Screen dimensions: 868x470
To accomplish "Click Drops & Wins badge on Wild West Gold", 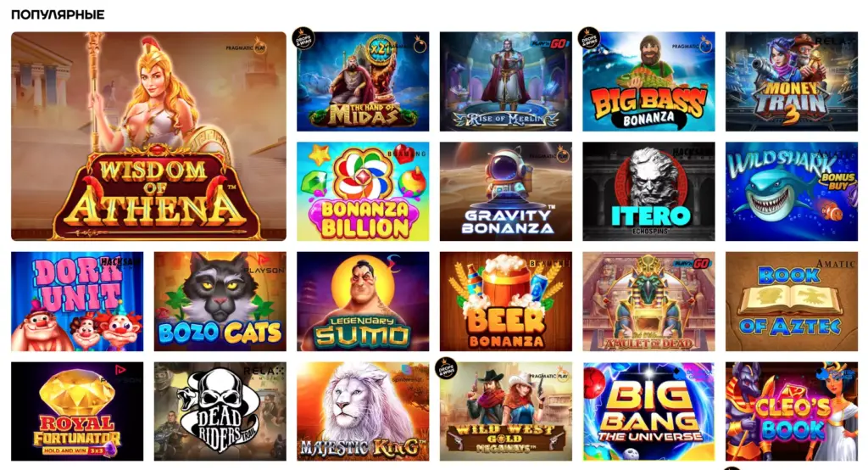I will (x=446, y=368).
